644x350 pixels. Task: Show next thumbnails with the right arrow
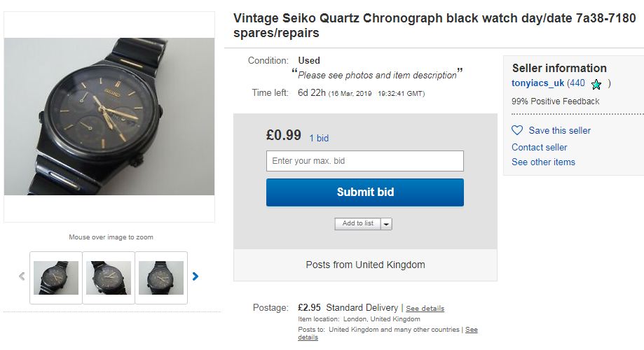(196, 276)
